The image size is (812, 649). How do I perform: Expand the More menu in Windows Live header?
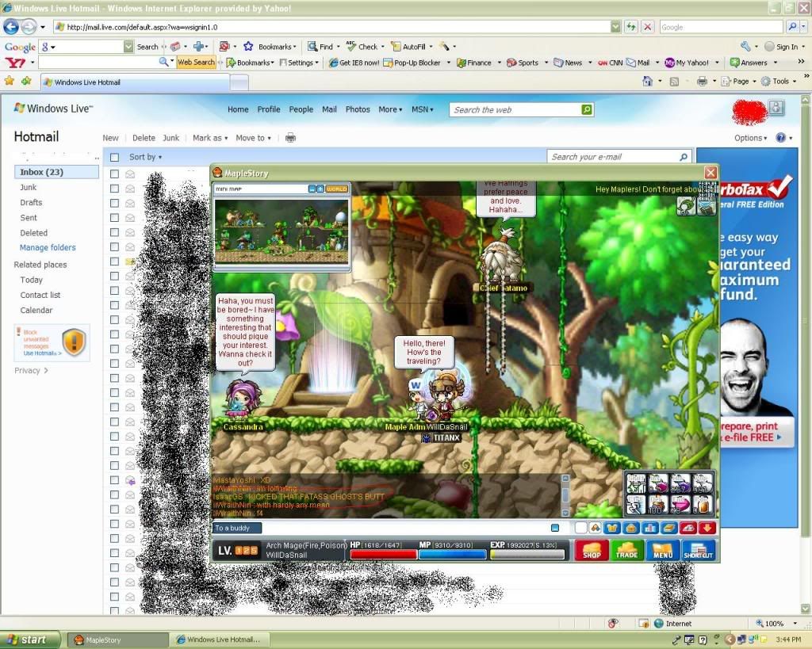(390, 109)
